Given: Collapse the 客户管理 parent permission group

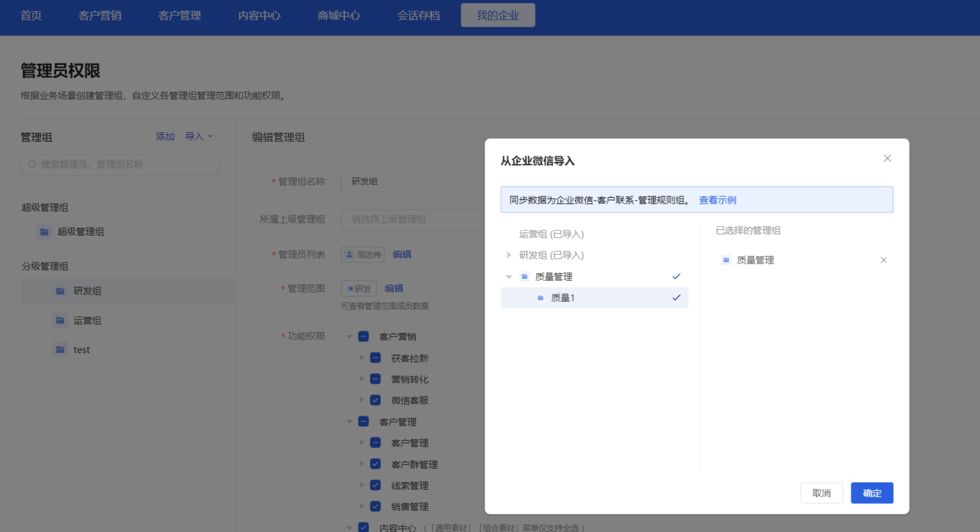Looking at the screenshot, I should [x=349, y=422].
